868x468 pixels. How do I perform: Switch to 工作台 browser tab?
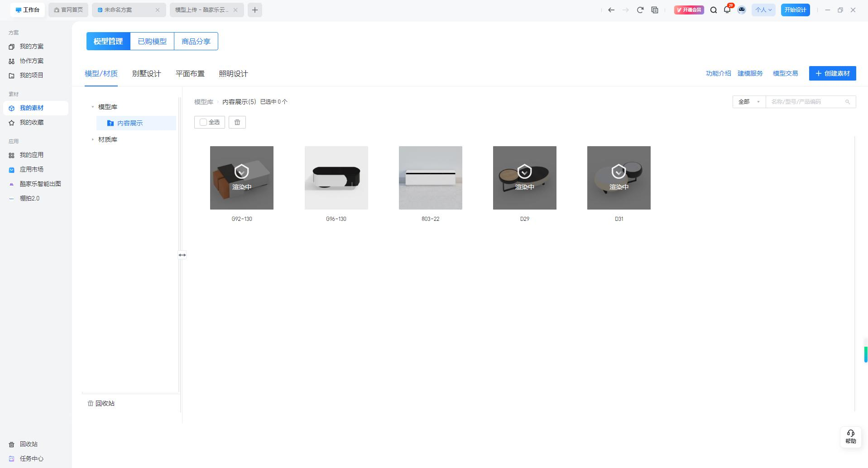tap(27, 10)
